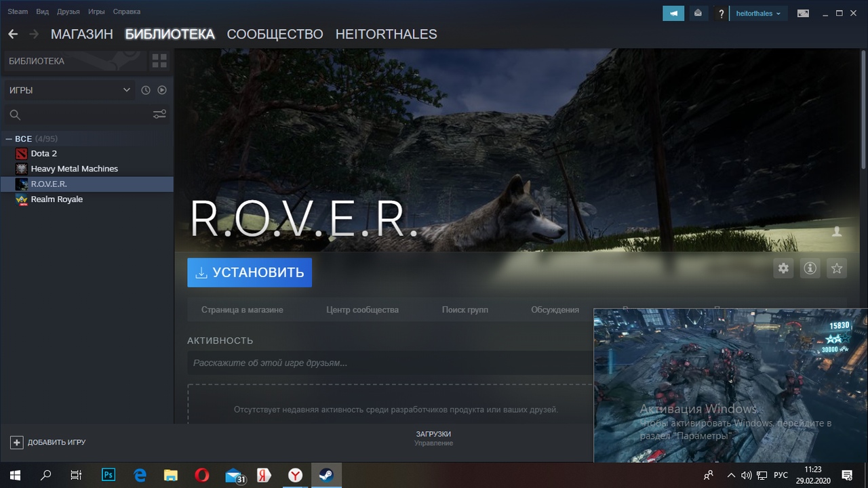Open R.O.V.E.R. settings gear icon
The height and width of the screenshot is (488, 868).
point(783,268)
